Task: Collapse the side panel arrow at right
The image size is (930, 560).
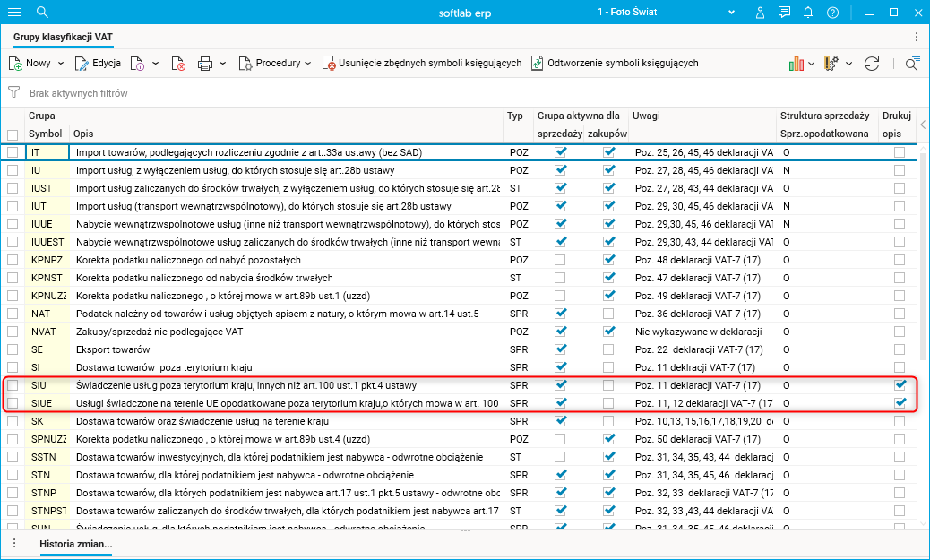Action: pos(923,125)
